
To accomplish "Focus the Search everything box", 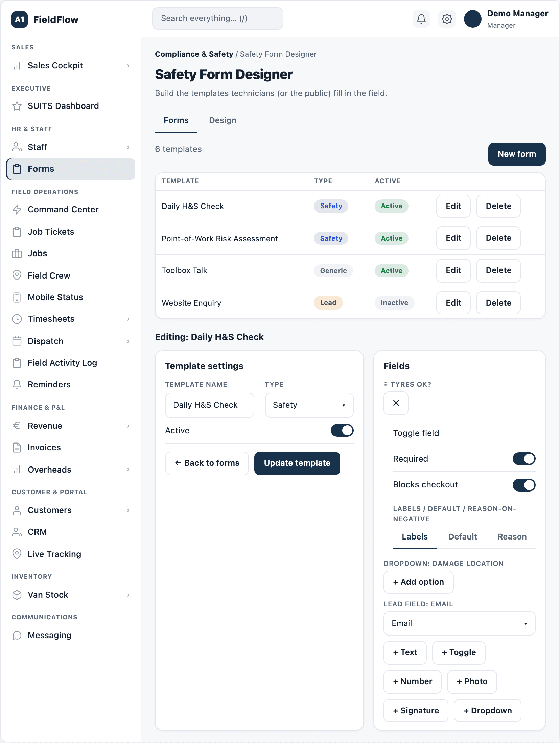I will (x=218, y=19).
